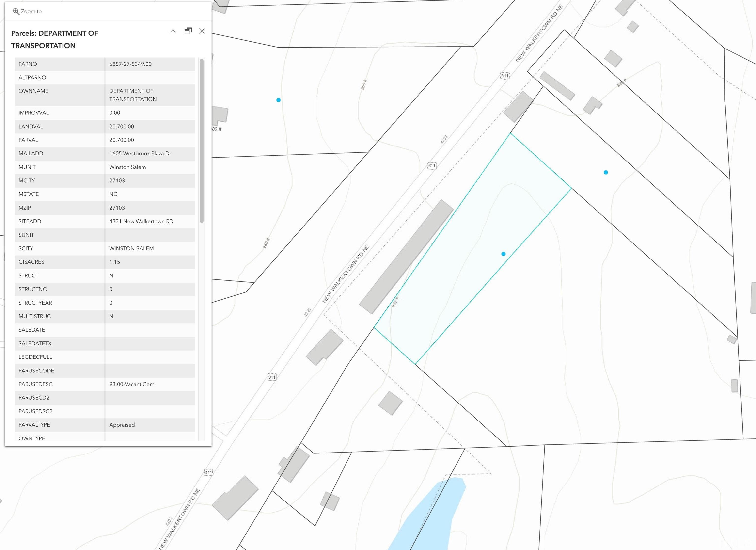
Task: Click the small square building south of the highlighted parcel
Action: pos(390,403)
